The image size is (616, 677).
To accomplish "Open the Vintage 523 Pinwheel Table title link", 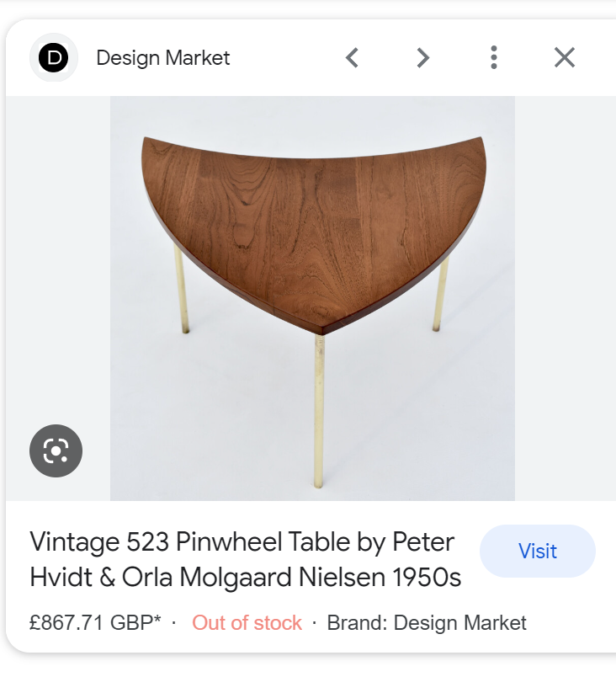I will [242, 542].
